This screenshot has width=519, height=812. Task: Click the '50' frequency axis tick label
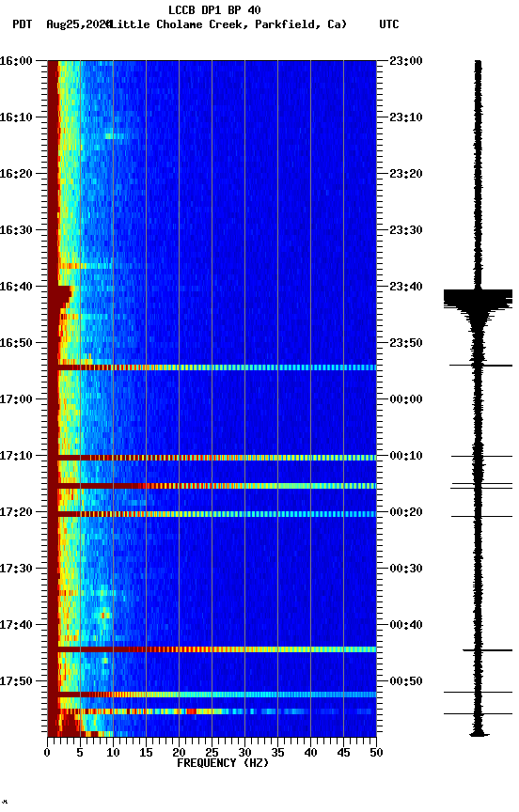click(x=376, y=754)
